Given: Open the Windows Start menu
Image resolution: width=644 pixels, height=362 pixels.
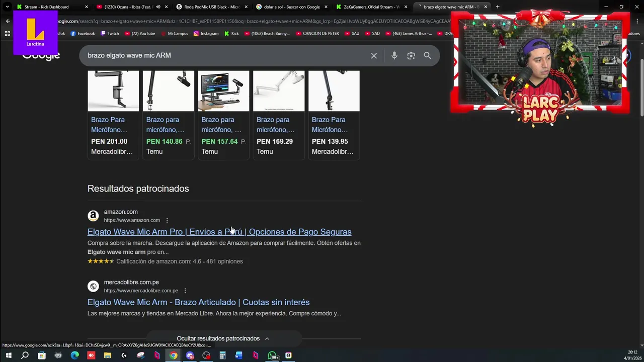Looking at the screenshot, I should tap(9, 355).
